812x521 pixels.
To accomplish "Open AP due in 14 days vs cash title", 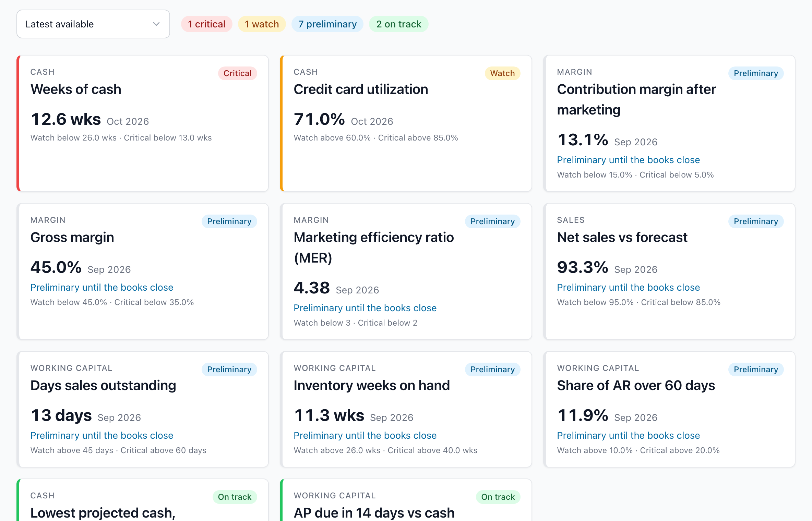I will [374, 513].
